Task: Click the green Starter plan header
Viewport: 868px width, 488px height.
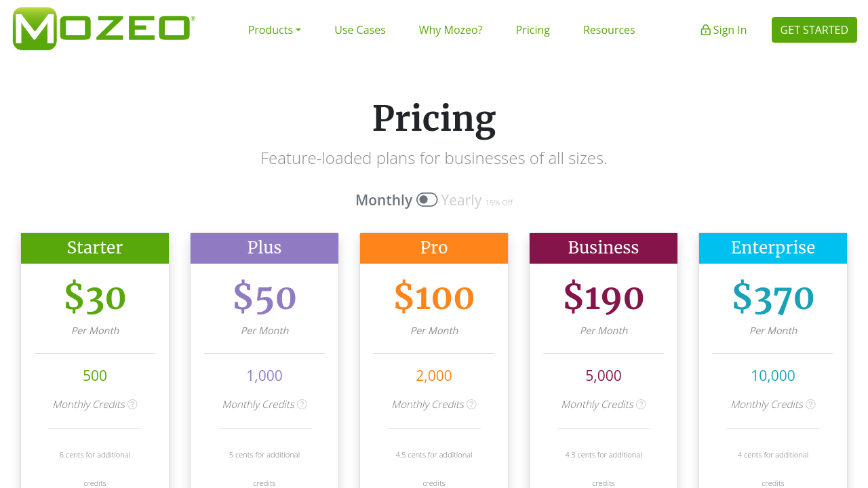Action: (95, 248)
